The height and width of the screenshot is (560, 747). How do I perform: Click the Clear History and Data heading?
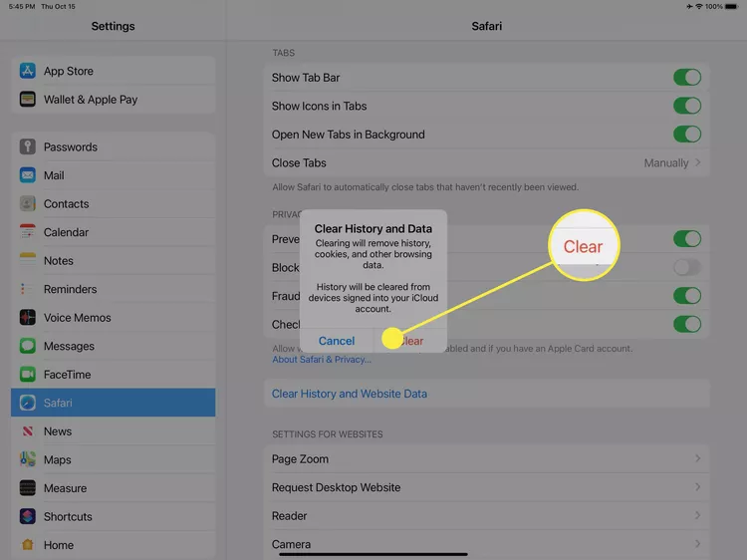tap(373, 229)
